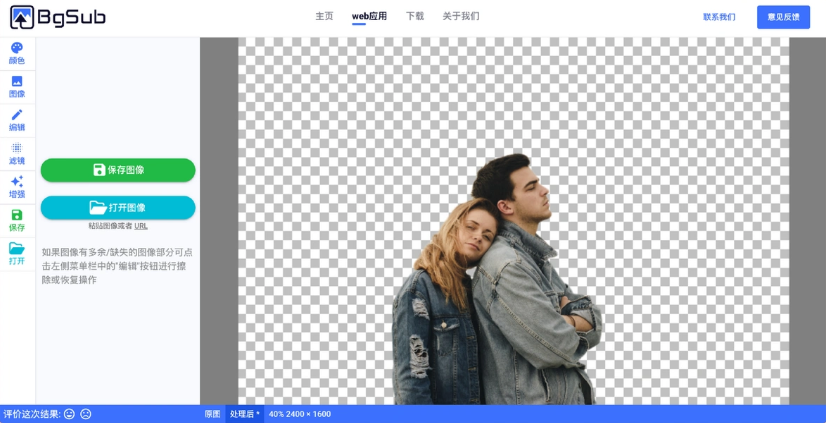Switch to the 原图 (original) view
Screen dimensions: 826x423
point(212,414)
